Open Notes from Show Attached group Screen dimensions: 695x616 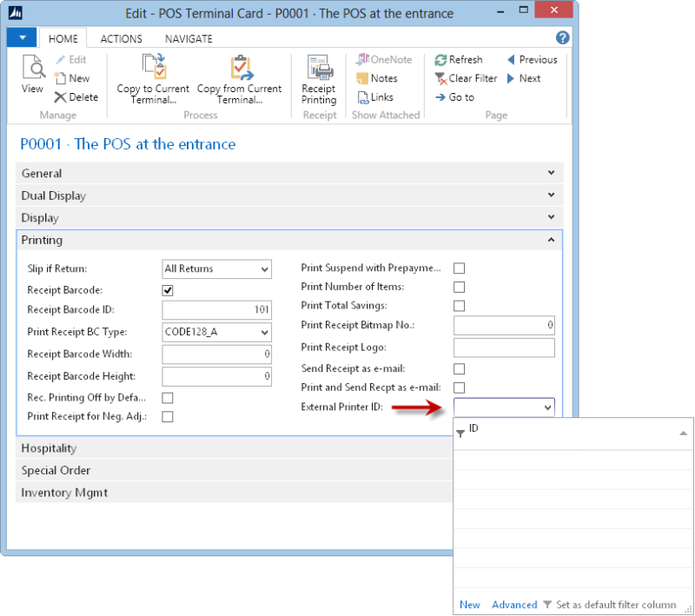coord(364,78)
